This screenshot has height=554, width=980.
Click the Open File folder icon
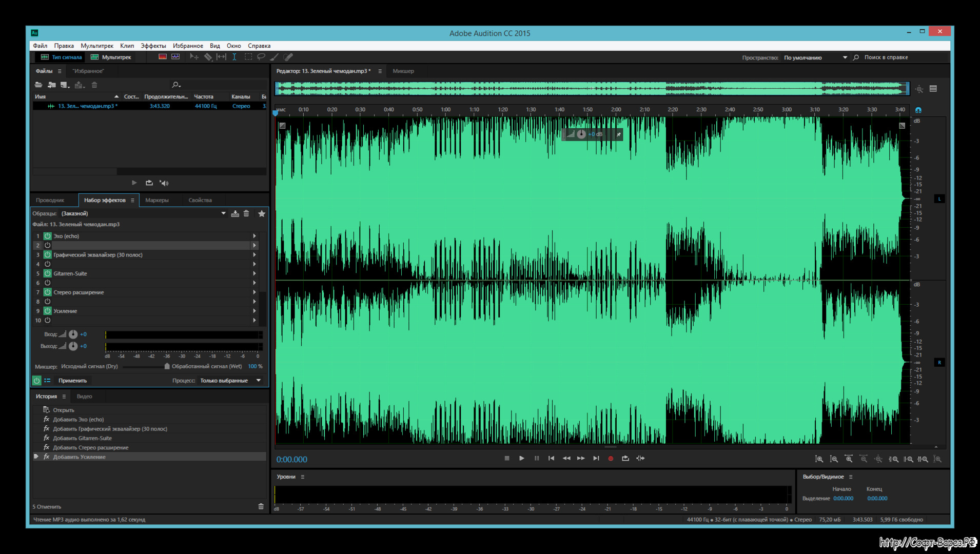38,85
